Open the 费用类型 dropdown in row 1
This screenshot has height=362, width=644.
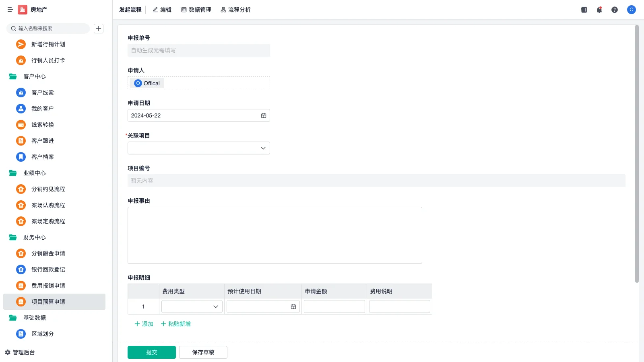click(x=192, y=306)
